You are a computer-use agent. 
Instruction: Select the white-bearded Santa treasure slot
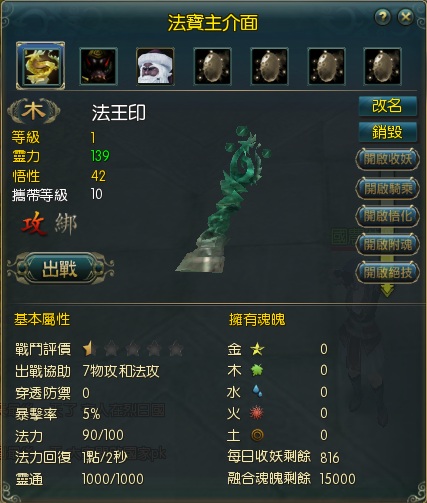(155, 66)
